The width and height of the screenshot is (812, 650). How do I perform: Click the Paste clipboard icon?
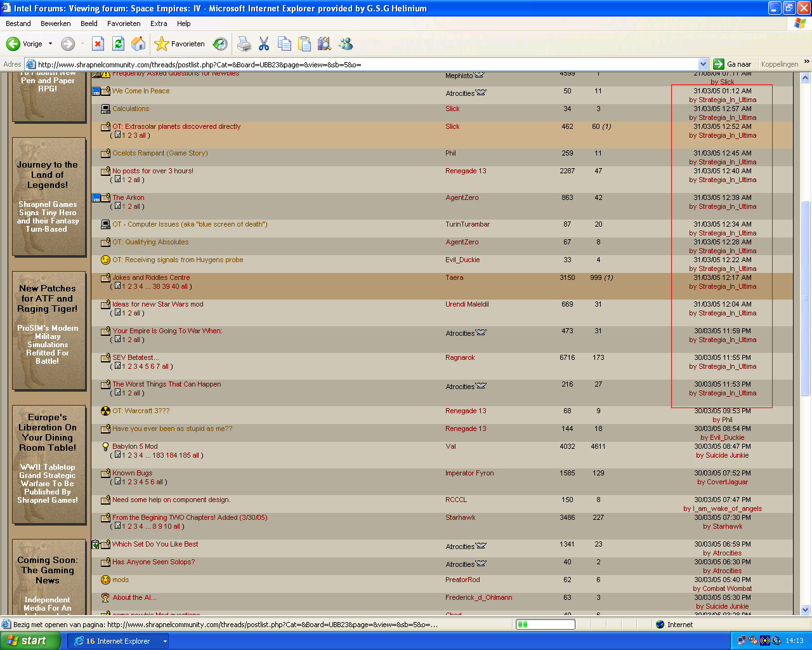tap(304, 44)
